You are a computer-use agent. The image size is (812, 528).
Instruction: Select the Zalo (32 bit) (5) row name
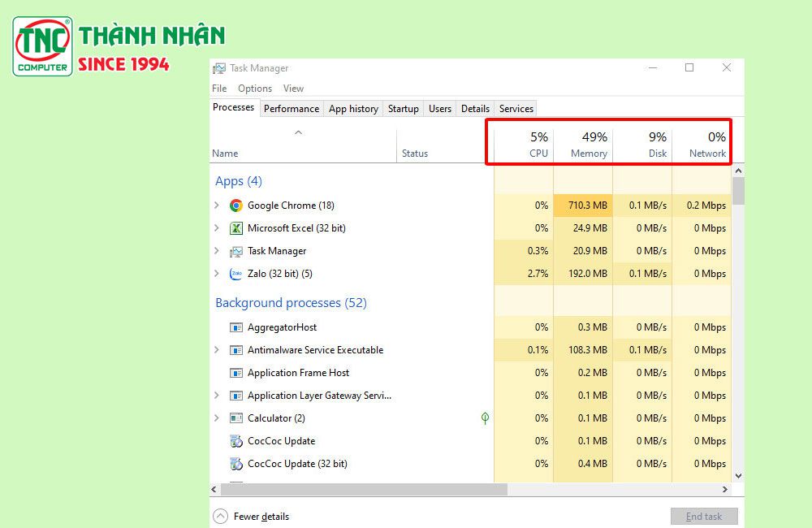280,274
